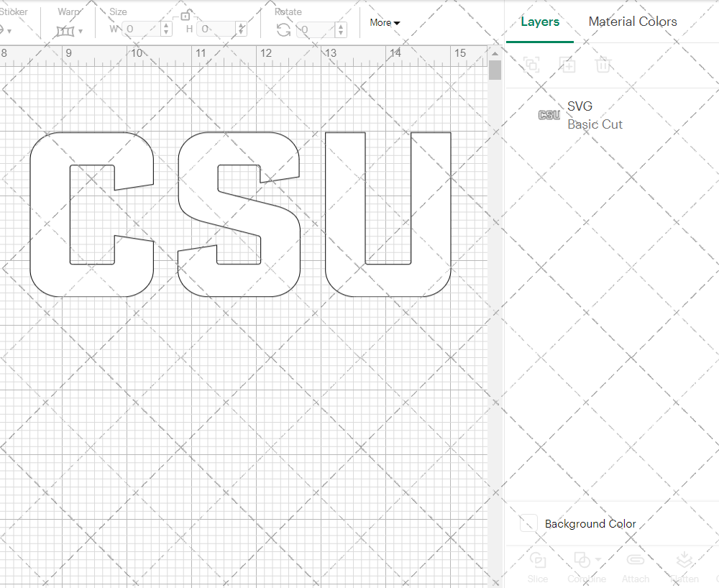Click the Size width input field
Viewport: 719px width, 588px height.
coord(141,29)
